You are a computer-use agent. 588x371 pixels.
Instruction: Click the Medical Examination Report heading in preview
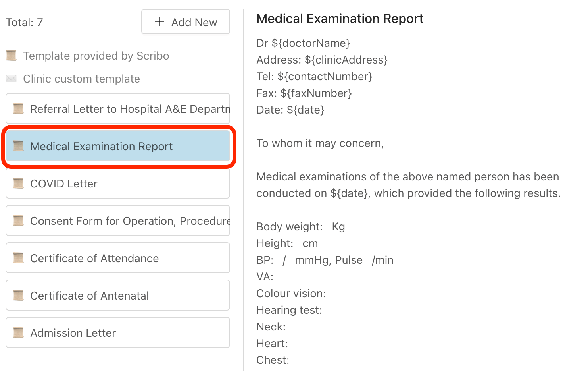pyautogui.click(x=340, y=19)
